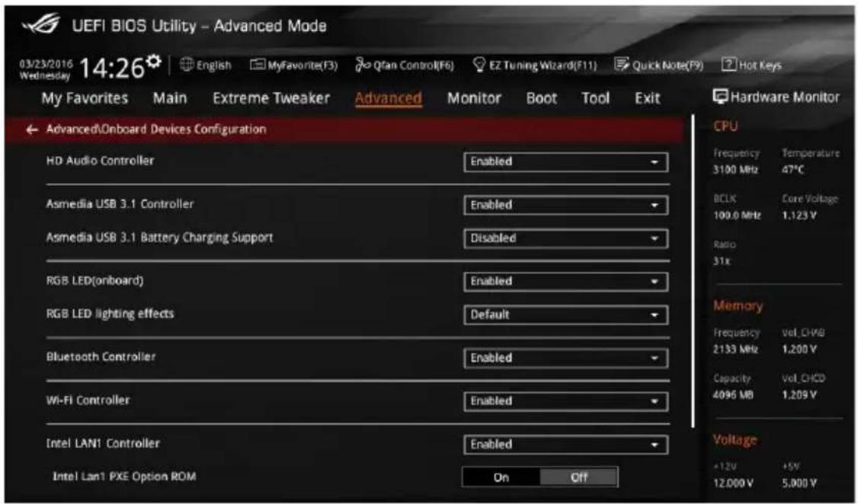Click the Hardware Monitor screen icon
This screenshot has height=504, width=858.
(720, 97)
